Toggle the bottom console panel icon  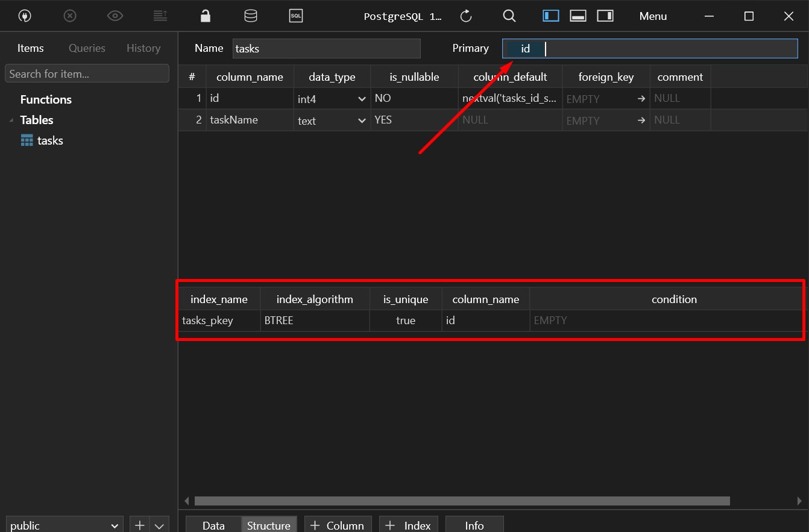pyautogui.click(x=578, y=16)
